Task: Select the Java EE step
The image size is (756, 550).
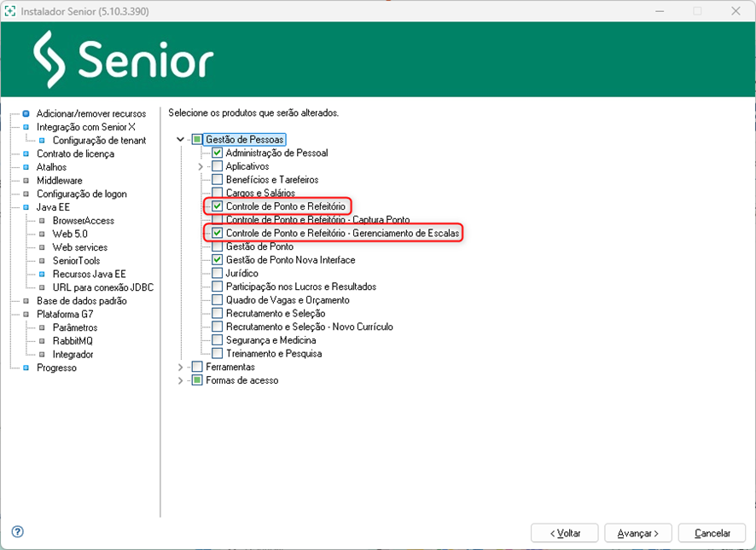Action: 53,207
